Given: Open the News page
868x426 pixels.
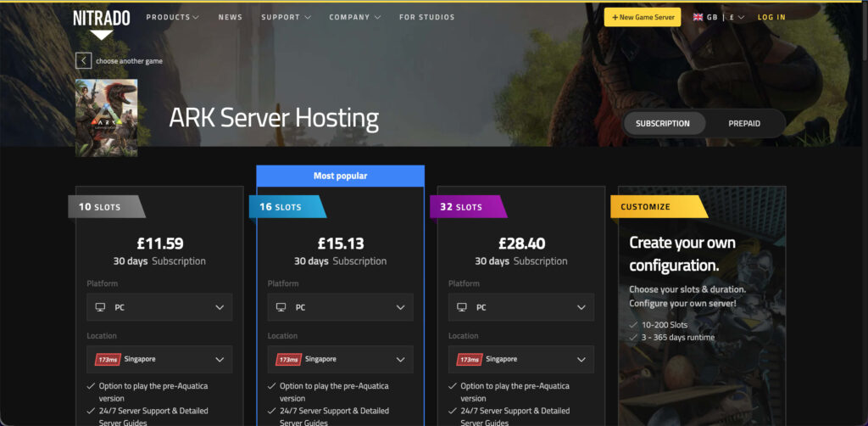Looking at the screenshot, I should (231, 17).
